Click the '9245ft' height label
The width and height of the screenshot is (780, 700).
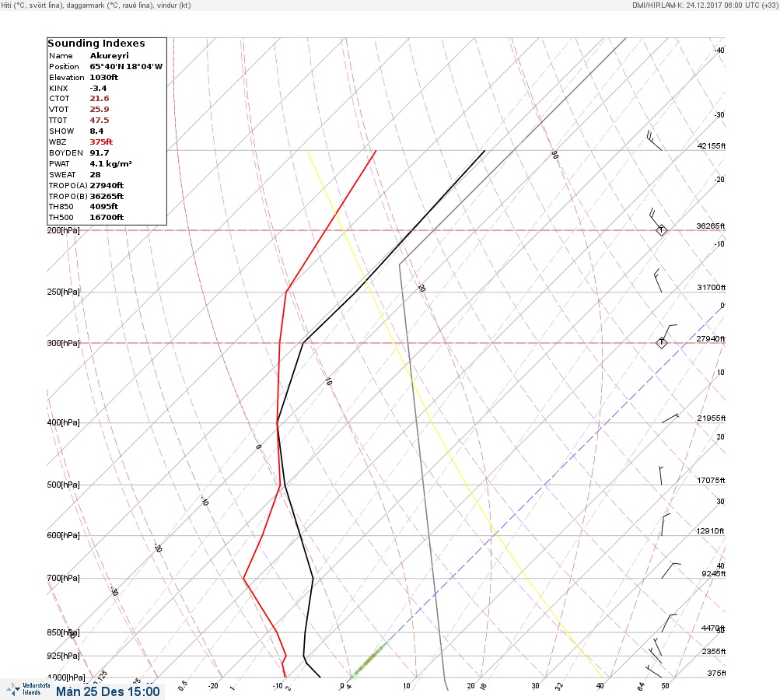(713, 574)
